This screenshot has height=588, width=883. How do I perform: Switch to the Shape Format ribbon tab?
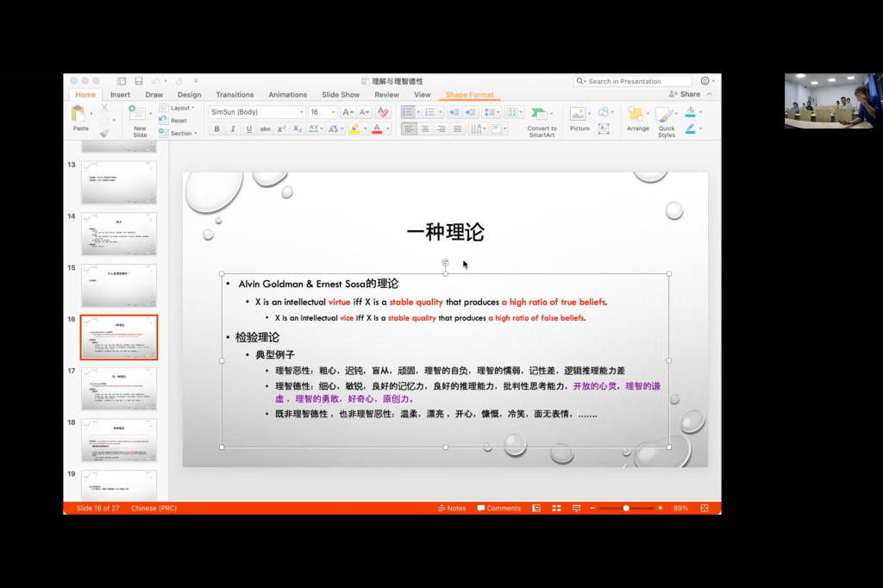click(469, 95)
